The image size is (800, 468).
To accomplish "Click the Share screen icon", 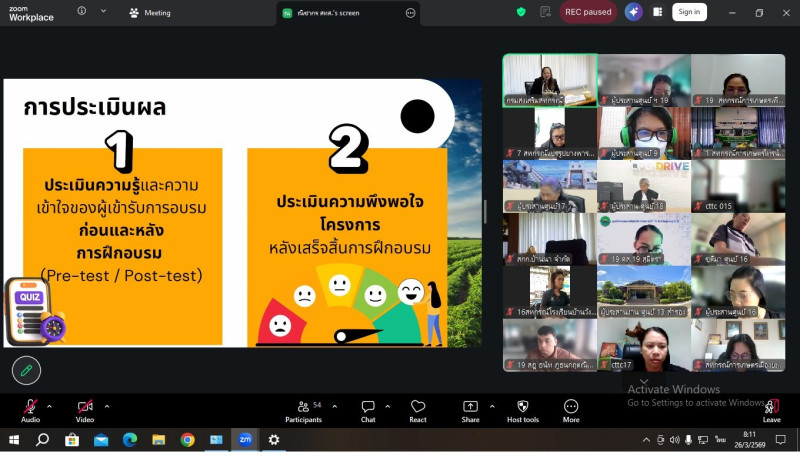I will 470,410.
